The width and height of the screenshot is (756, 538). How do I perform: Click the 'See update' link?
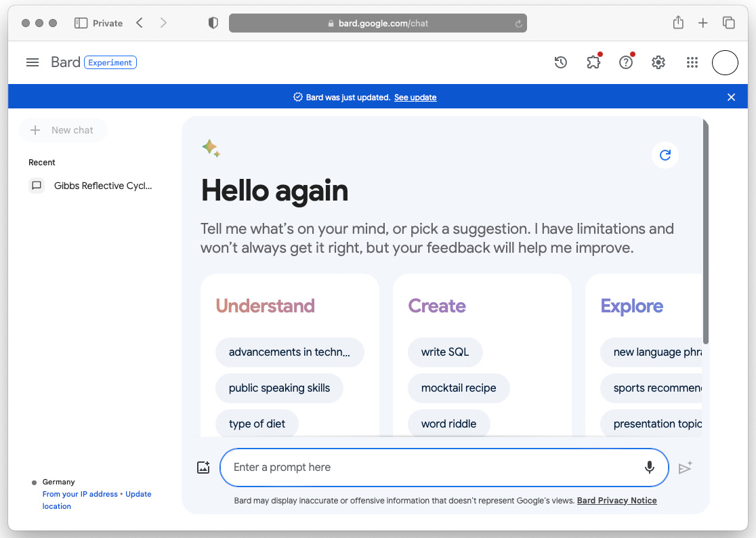(x=415, y=98)
